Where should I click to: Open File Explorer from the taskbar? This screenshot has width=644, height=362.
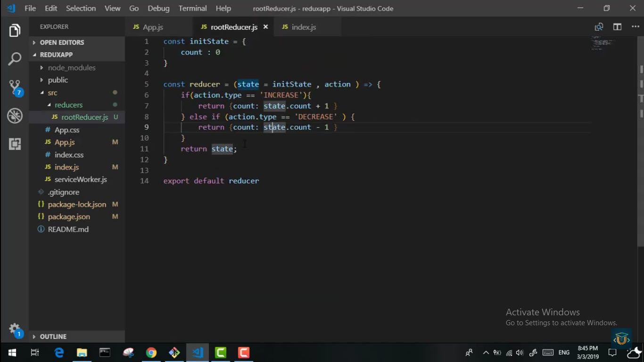pyautogui.click(x=82, y=353)
